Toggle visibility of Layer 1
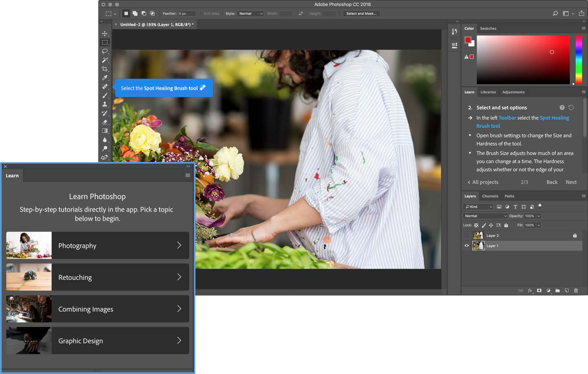The image size is (588, 374). tap(466, 245)
